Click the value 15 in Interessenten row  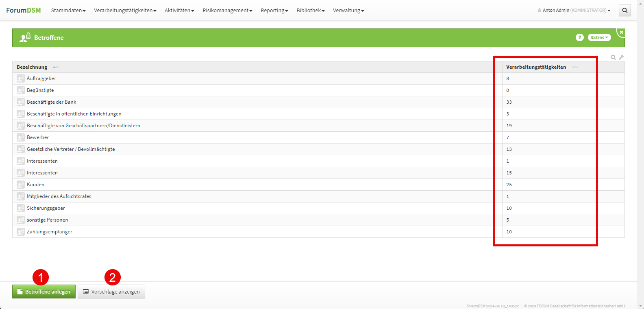(x=509, y=173)
